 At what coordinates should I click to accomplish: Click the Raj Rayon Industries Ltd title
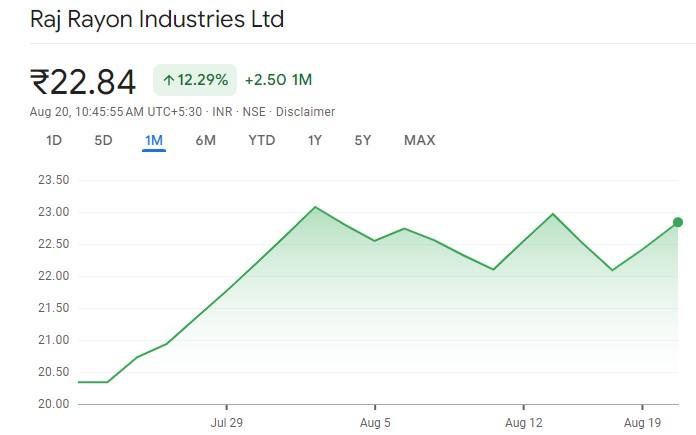coord(157,19)
